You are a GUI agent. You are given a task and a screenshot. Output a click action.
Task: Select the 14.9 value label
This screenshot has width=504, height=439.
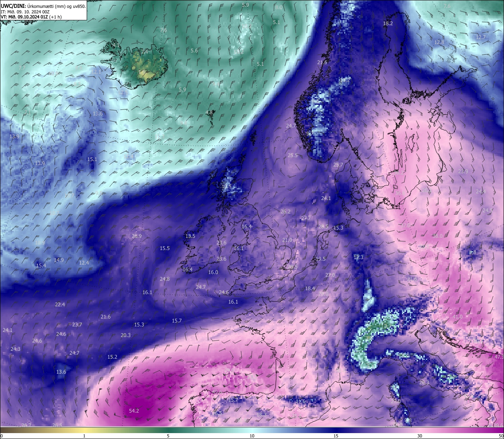pos(59,260)
